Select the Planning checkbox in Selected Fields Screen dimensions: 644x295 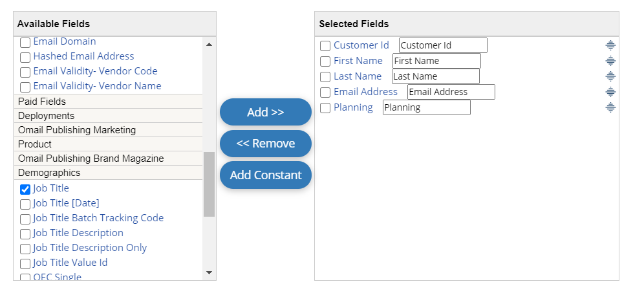pyautogui.click(x=325, y=108)
